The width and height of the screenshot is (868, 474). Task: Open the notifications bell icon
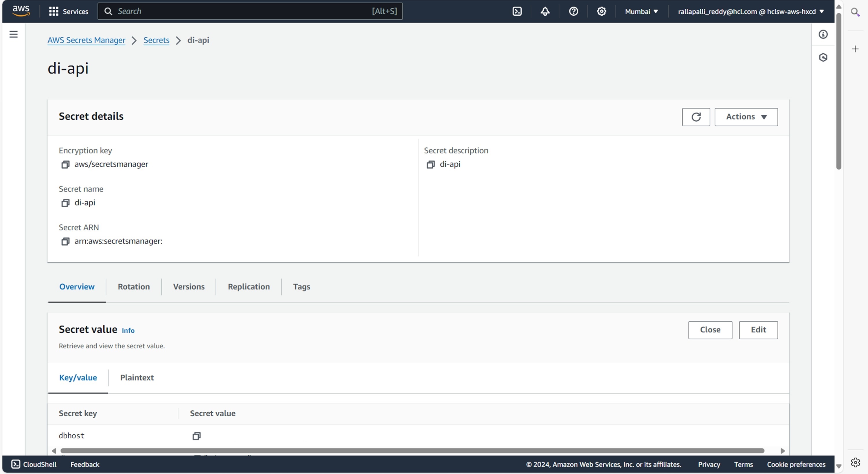pyautogui.click(x=545, y=12)
